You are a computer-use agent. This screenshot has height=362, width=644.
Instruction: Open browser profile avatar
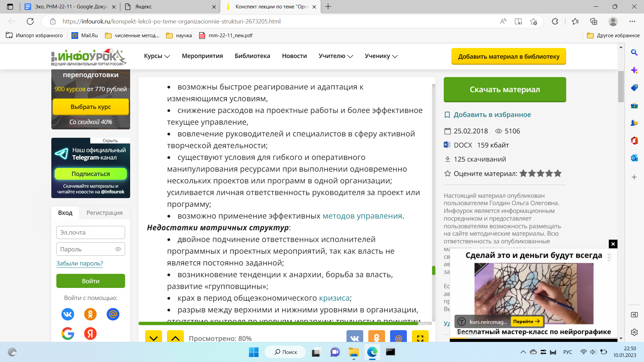point(613,21)
